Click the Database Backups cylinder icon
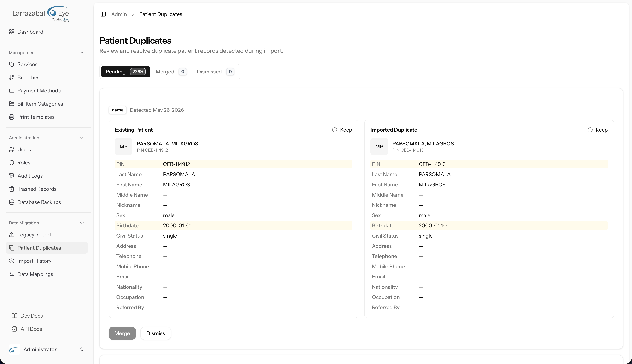The width and height of the screenshot is (632, 364). [12, 202]
